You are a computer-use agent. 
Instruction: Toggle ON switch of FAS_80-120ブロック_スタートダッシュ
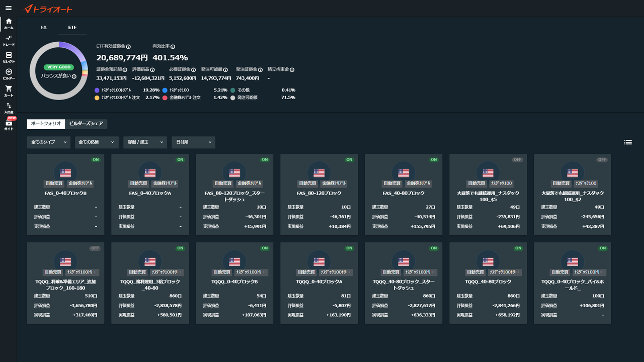coord(265,159)
